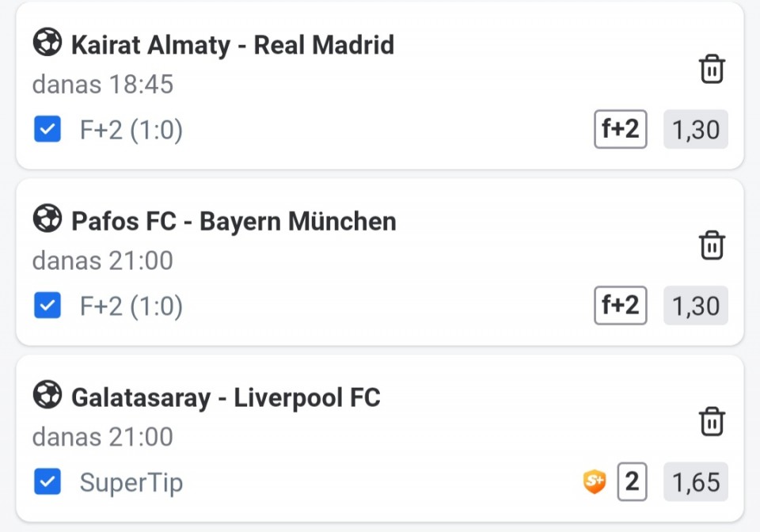Delete the Kairat Almaty - Real Madrid bet

712,70
